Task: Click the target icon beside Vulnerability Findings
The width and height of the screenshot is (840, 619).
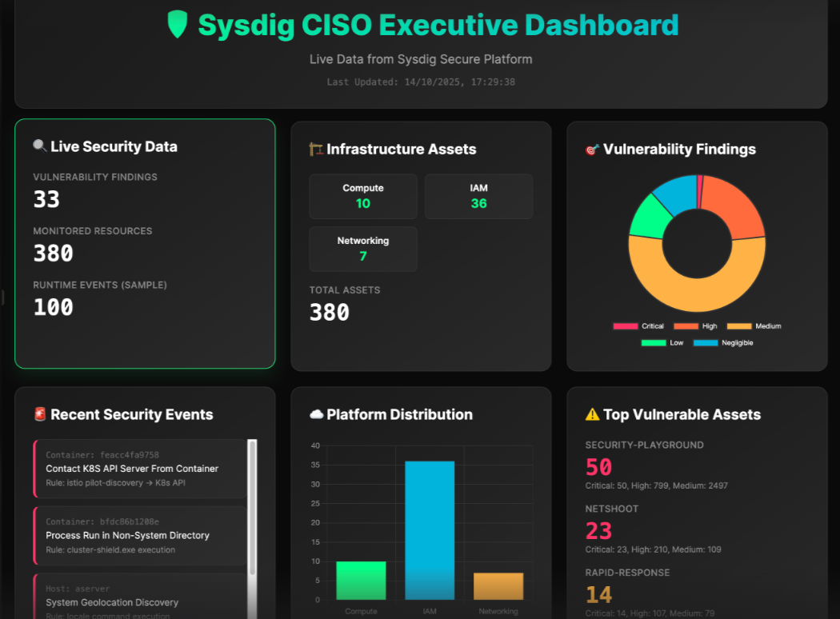Action: click(593, 150)
